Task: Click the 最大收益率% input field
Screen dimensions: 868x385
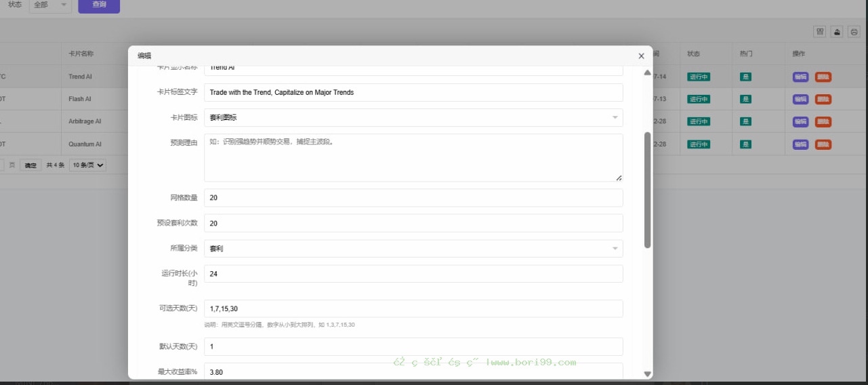Action: [x=413, y=371]
